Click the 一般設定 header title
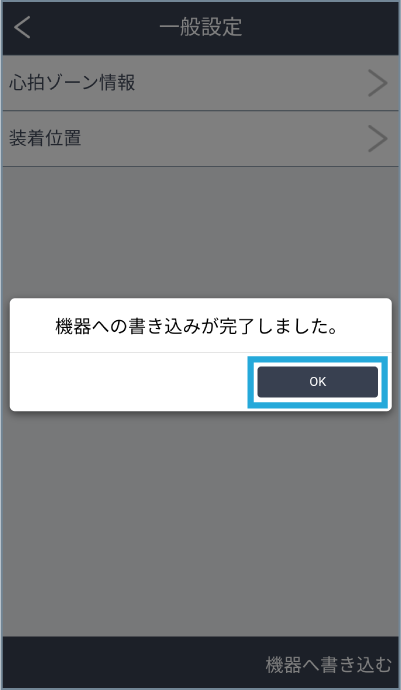The image size is (401, 690). (x=201, y=27)
